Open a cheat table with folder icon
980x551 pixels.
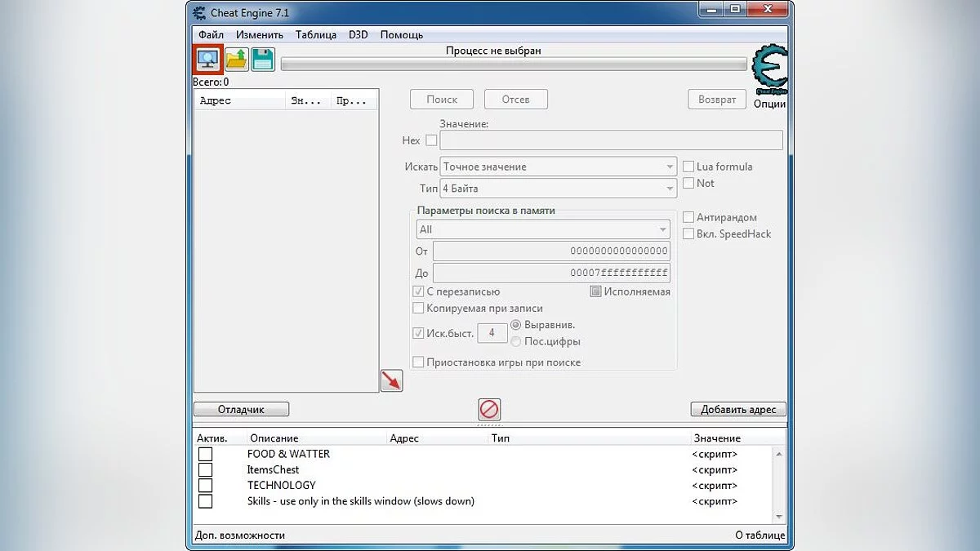click(x=237, y=59)
